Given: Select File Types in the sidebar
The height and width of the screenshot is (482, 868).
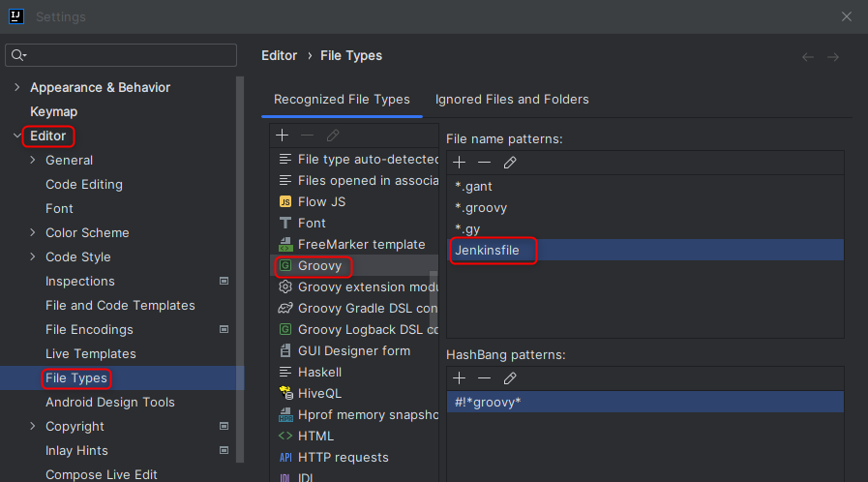Looking at the screenshot, I should click(x=76, y=378).
